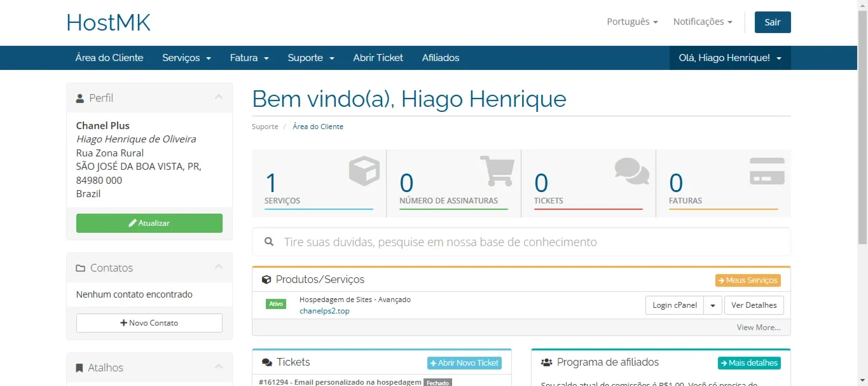Click the scrollbar up arrow
Viewport: 868px width, 386px height.
pos(862,5)
